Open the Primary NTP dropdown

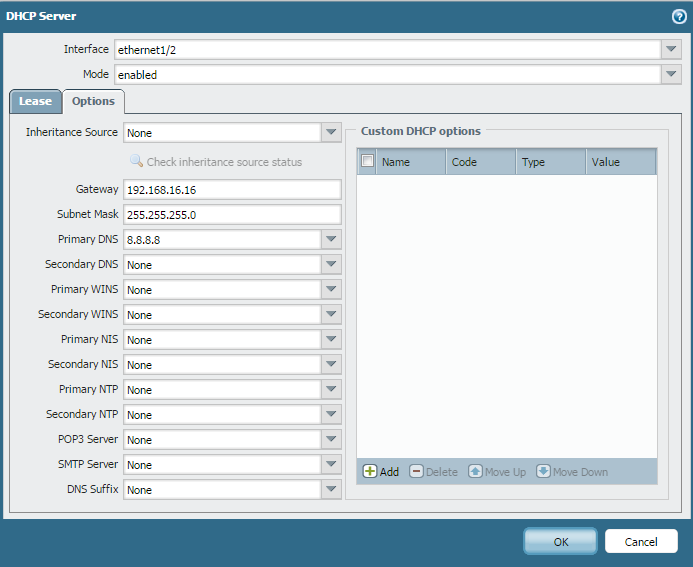click(x=332, y=389)
